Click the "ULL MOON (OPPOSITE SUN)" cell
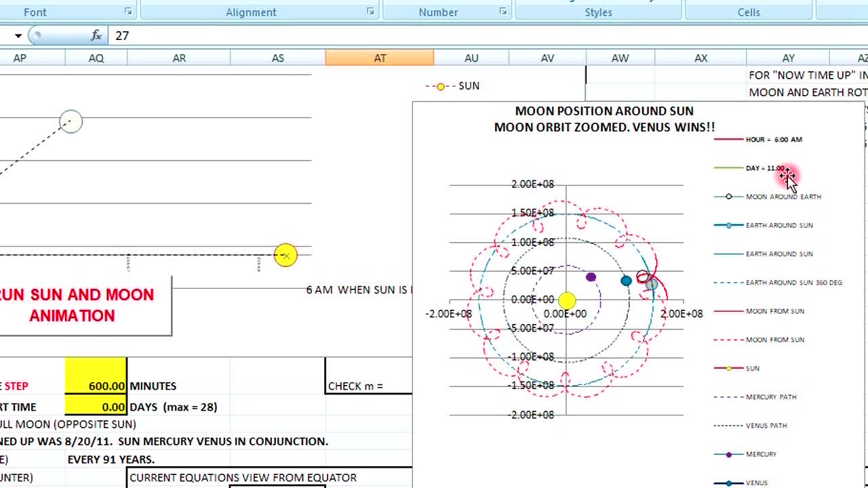 click(x=68, y=424)
